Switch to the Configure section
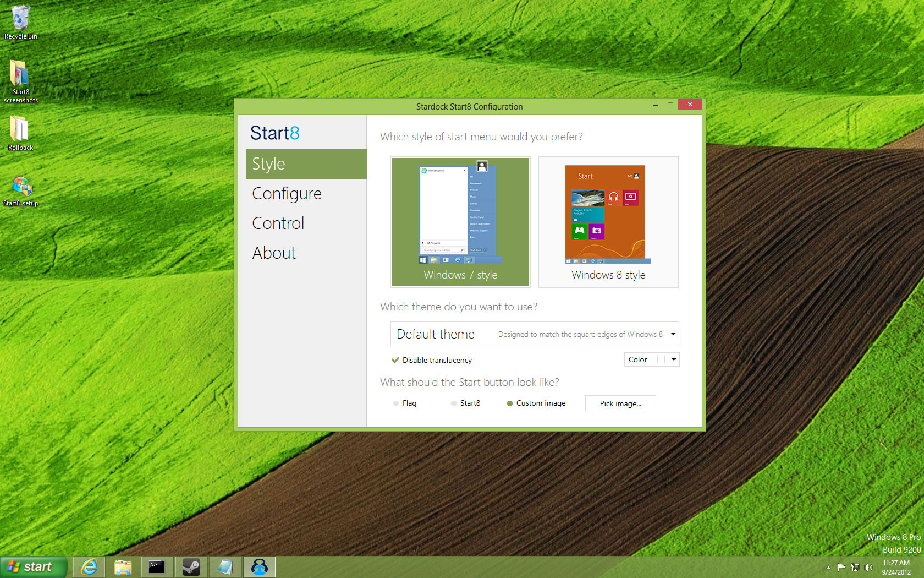Screen dimensions: 924x578 click(306, 194)
